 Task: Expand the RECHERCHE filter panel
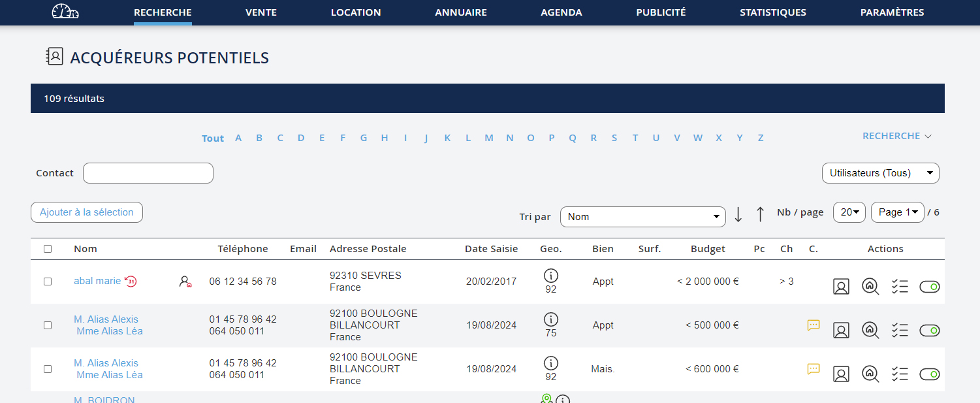click(896, 137)
